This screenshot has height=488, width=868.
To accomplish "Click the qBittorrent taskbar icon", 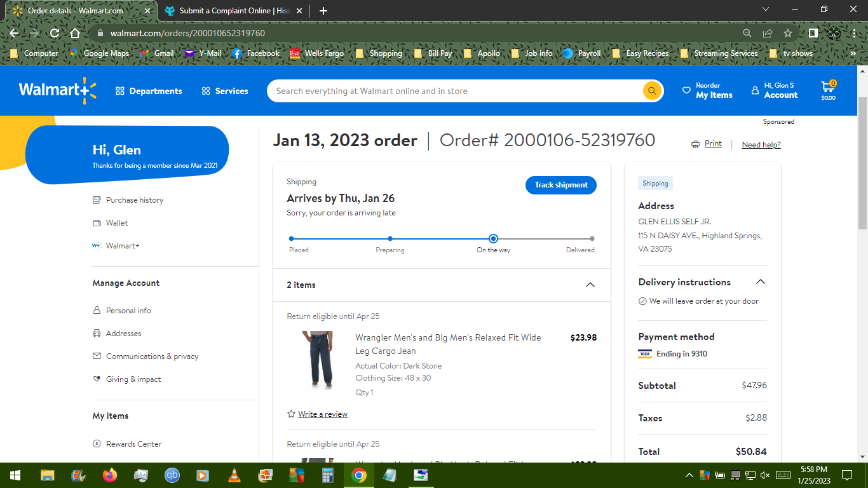I will click(x=172, y=475).
